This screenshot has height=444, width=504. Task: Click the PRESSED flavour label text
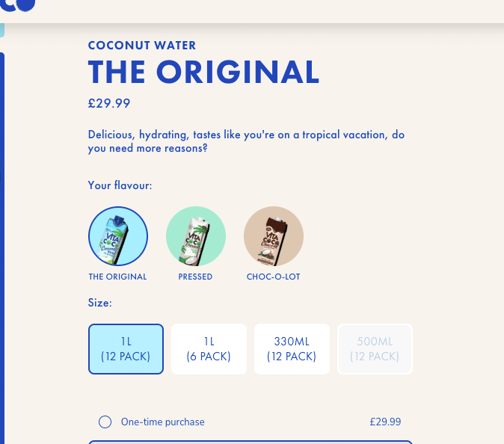(195, 277)
